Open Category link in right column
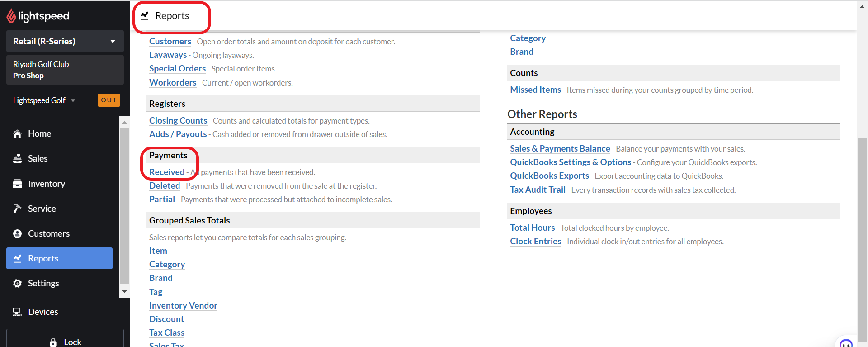This screenshot has width=868, height=347. coord(528,38)
